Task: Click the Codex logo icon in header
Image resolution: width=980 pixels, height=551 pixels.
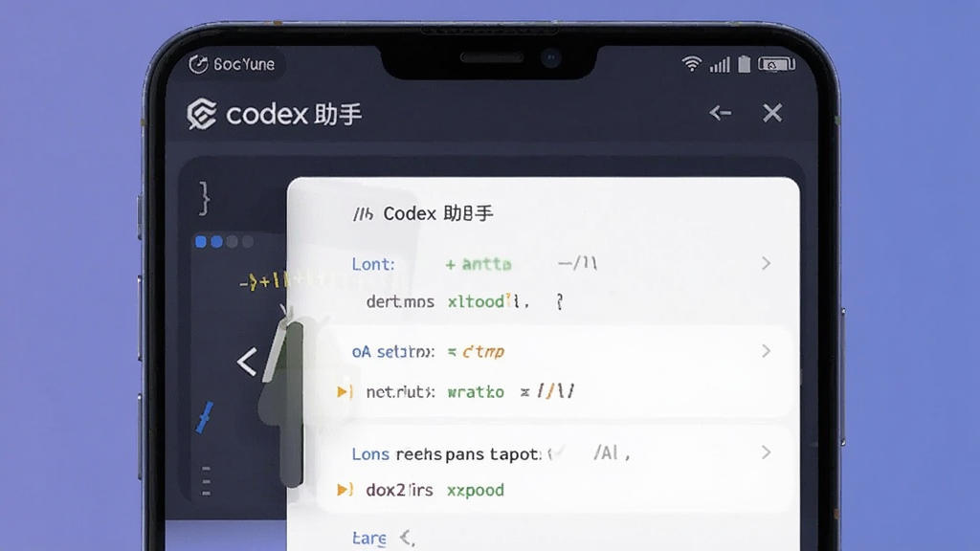Action: (202, 114)
